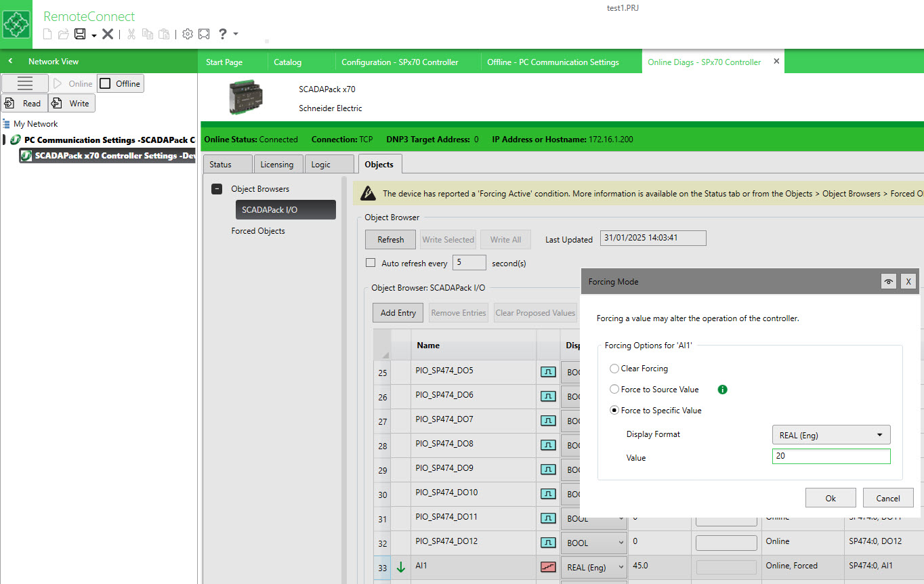
Task: Open Configuration - SPx70 Controller tab
Action: (400, 62)
